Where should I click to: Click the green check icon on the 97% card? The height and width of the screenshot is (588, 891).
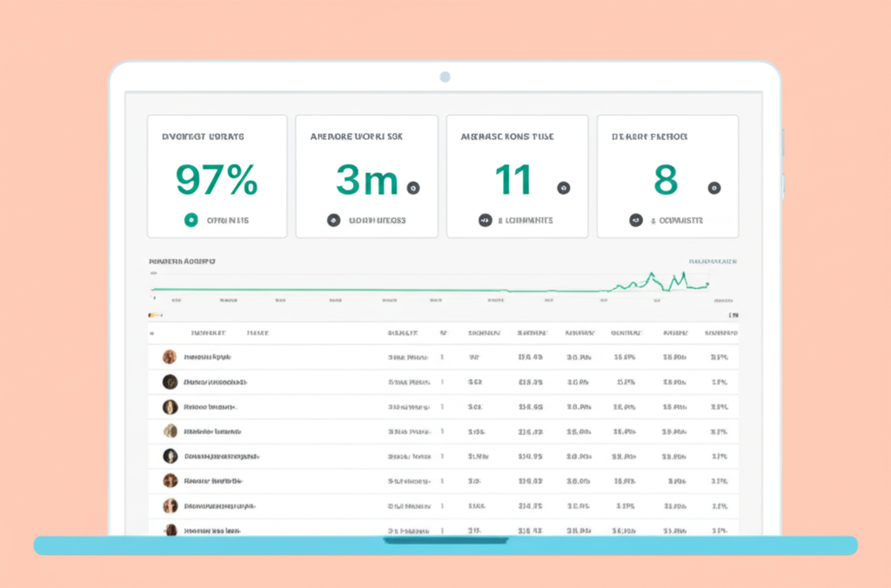190,220
